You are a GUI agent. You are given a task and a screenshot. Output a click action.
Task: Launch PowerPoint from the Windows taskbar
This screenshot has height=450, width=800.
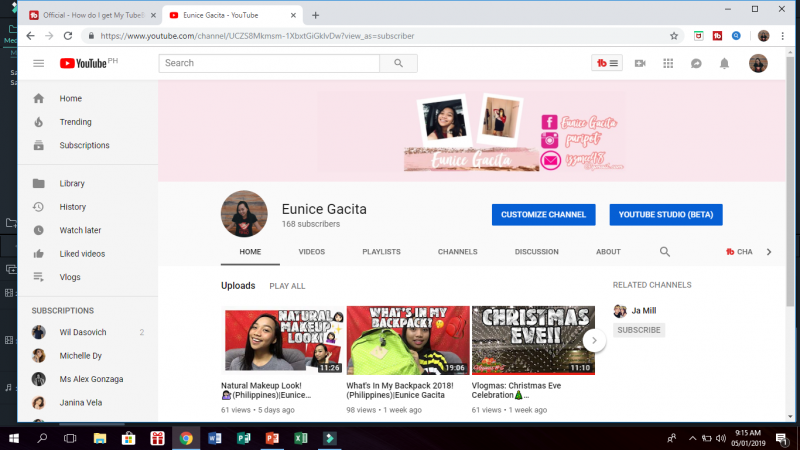[x=271, y=438]
